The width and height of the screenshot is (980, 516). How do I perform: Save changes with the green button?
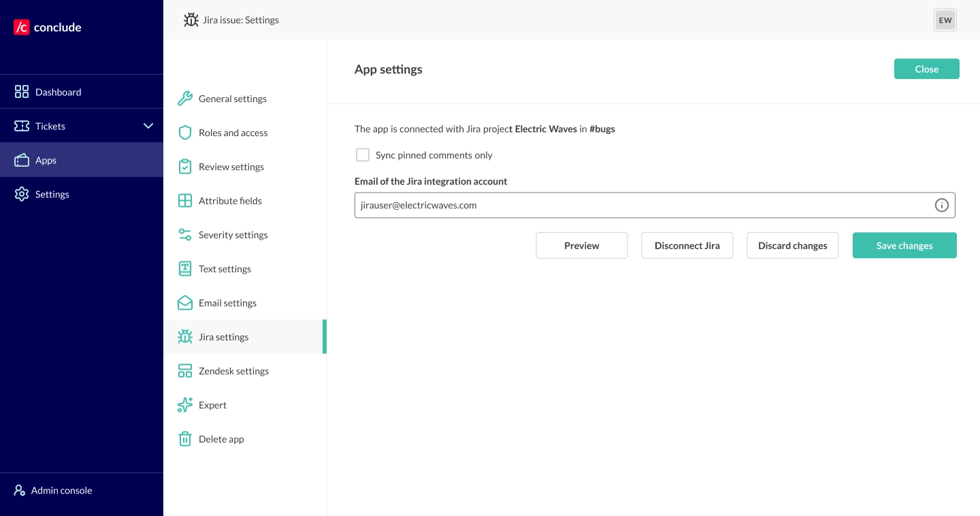(904, 245)
